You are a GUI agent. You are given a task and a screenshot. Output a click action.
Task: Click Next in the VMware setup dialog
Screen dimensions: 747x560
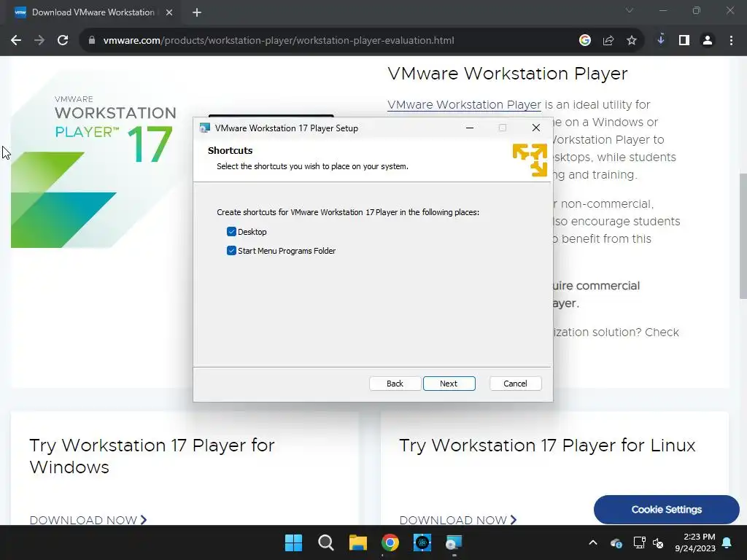point(449,384)
